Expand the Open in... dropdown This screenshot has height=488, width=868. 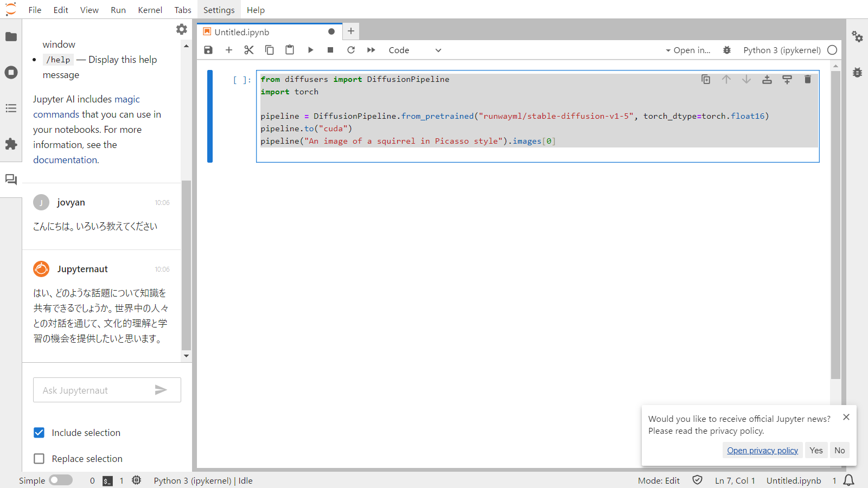pos(687,50)
